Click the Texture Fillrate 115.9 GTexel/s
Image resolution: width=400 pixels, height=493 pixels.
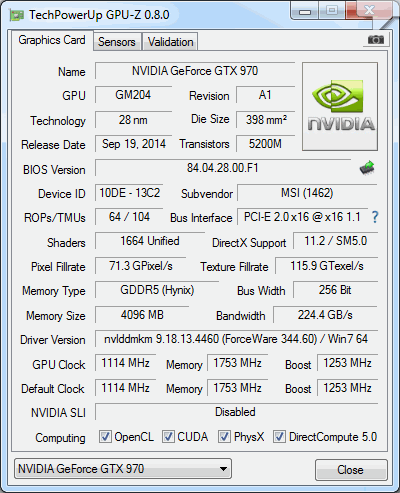(x=327, y=266)
